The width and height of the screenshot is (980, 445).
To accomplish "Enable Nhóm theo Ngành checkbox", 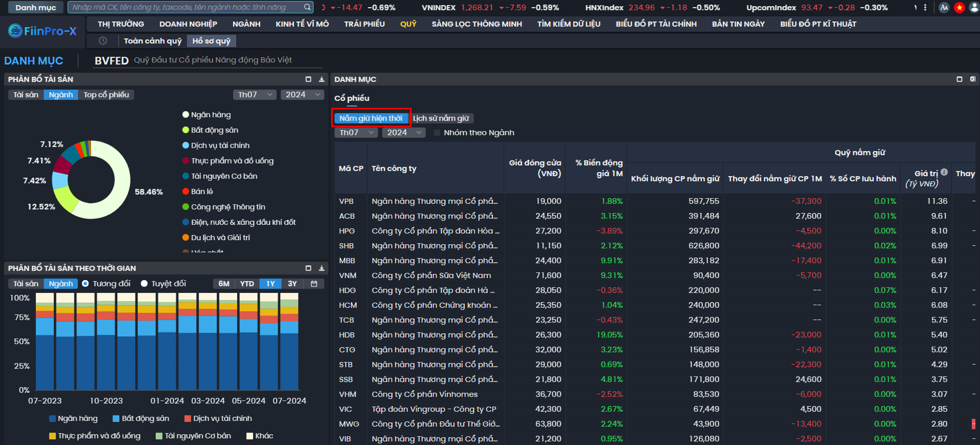I will 437,133.
